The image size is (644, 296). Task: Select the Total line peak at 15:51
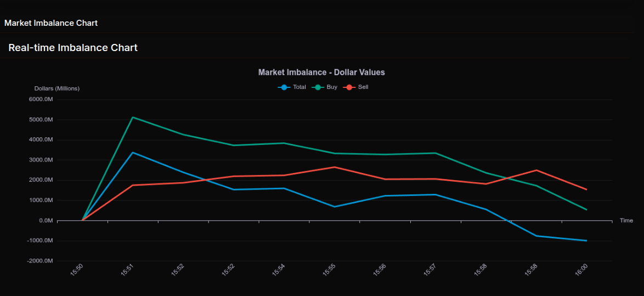133,152
